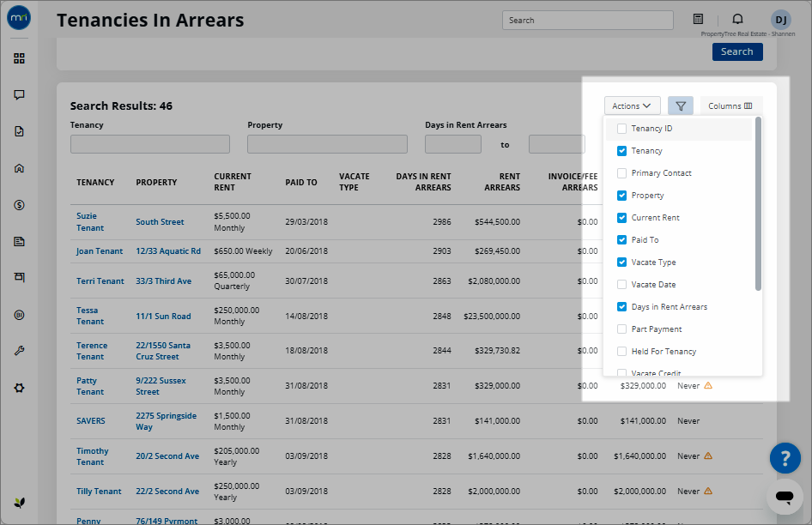Uncheck the Current Rent column checkbox

[622, 217]
